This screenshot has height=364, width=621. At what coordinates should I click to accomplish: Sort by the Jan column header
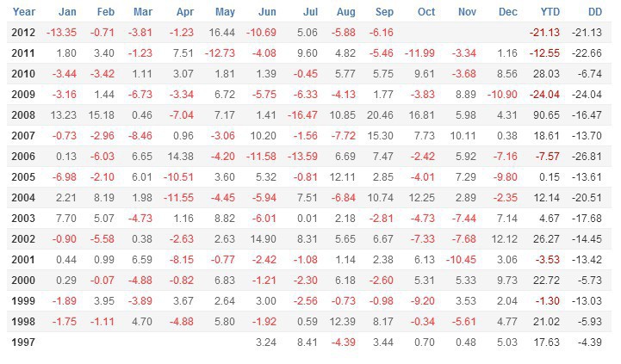(x=67, y=12)
